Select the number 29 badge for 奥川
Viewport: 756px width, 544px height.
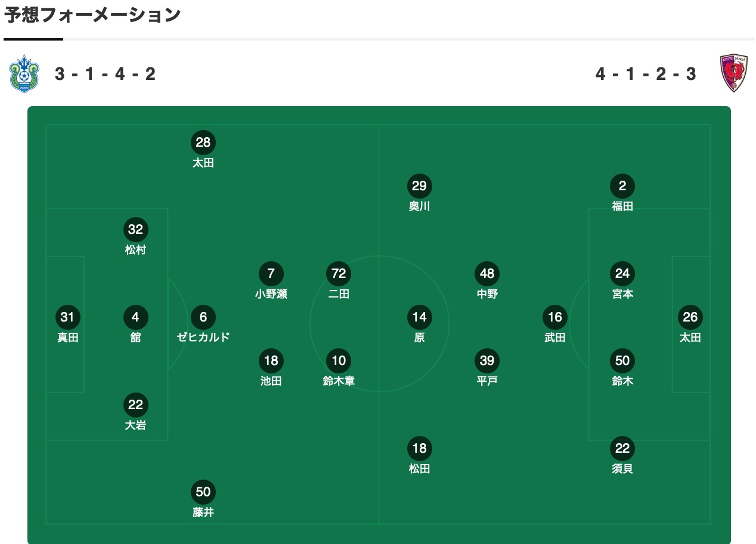[419, 186]
